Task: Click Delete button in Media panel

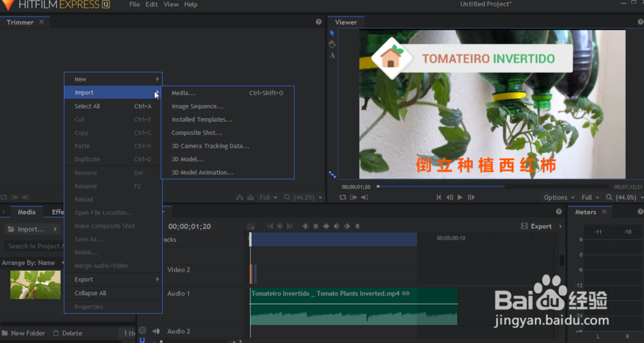Action: pyautogui.click(x=68, y=333)
